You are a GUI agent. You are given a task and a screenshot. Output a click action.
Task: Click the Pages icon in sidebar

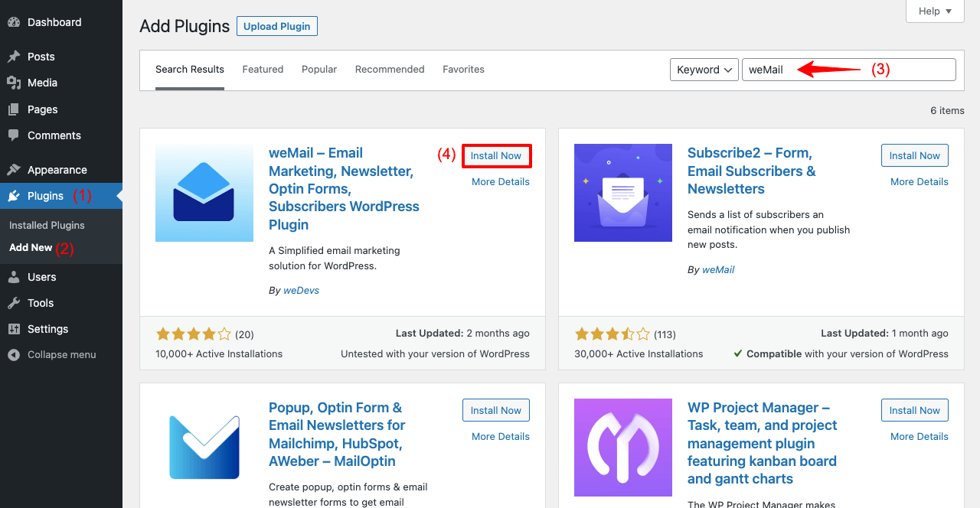[14, 109]
